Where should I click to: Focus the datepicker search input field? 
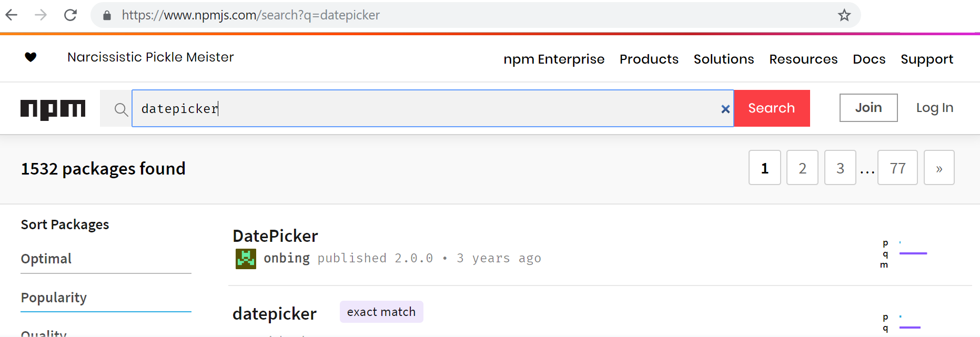pyautogui.click(x=421, y=109)
